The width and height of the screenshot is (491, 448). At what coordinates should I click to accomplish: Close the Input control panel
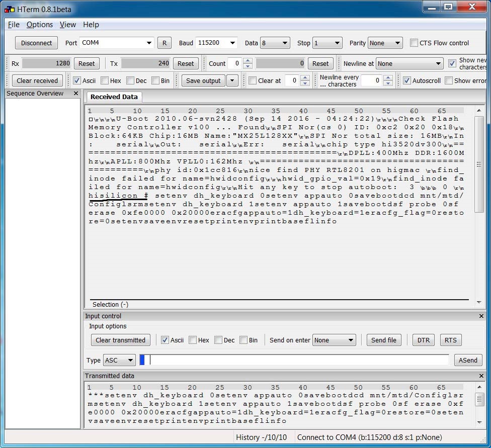pos(481,316)
